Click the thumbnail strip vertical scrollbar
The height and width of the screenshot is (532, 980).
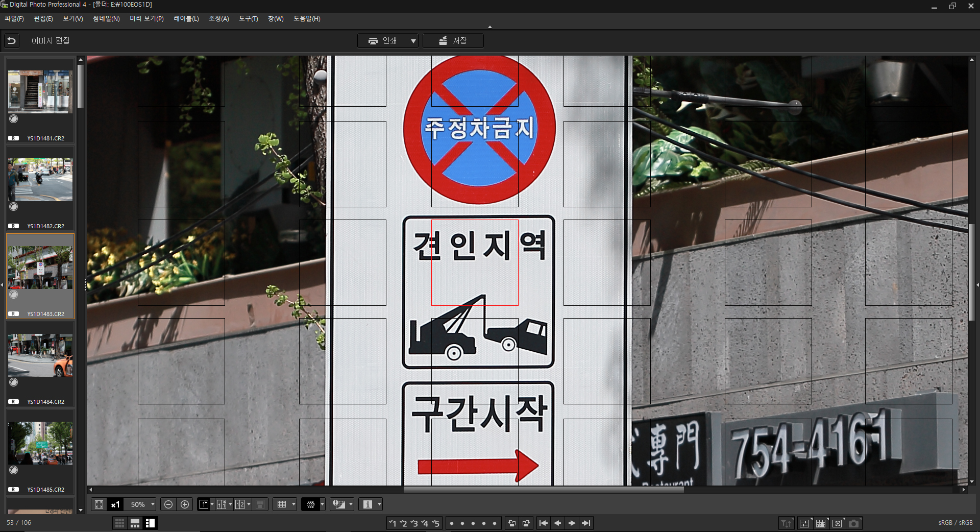tap(81, 86)
